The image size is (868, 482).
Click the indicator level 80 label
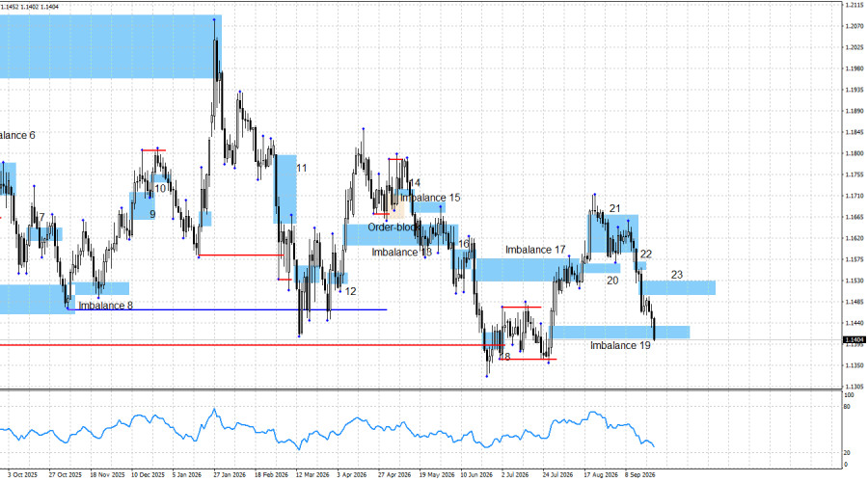847,407
